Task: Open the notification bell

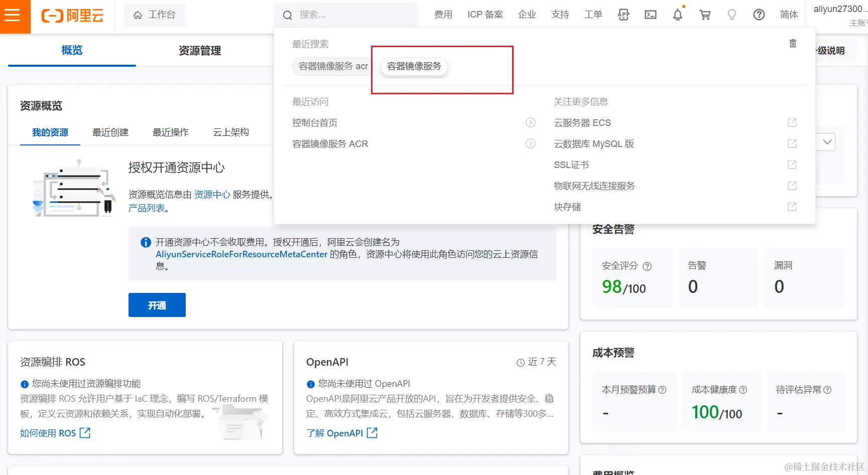Action: (678, 15)
